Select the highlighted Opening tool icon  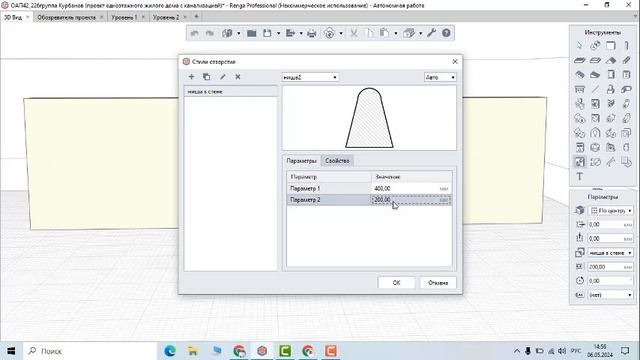point(580,162)
